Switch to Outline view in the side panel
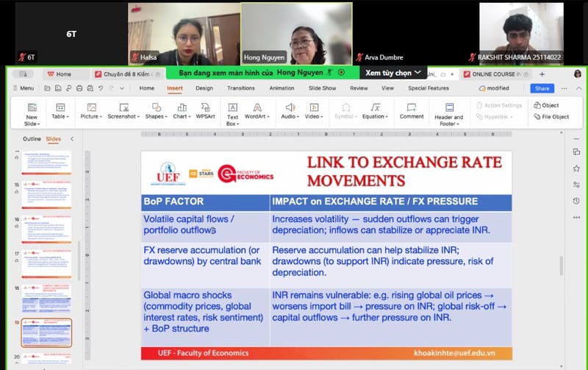 coord(32,139)
